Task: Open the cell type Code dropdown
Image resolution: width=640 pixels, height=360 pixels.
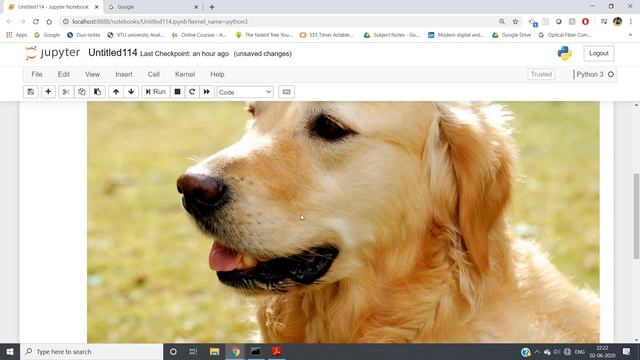Action: [245, 92]
